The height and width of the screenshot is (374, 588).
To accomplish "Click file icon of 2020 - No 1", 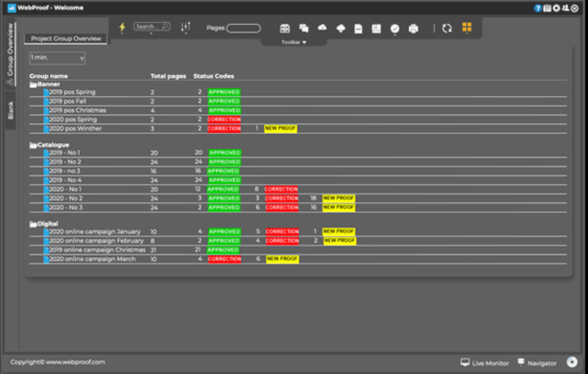I will [46, 189].
